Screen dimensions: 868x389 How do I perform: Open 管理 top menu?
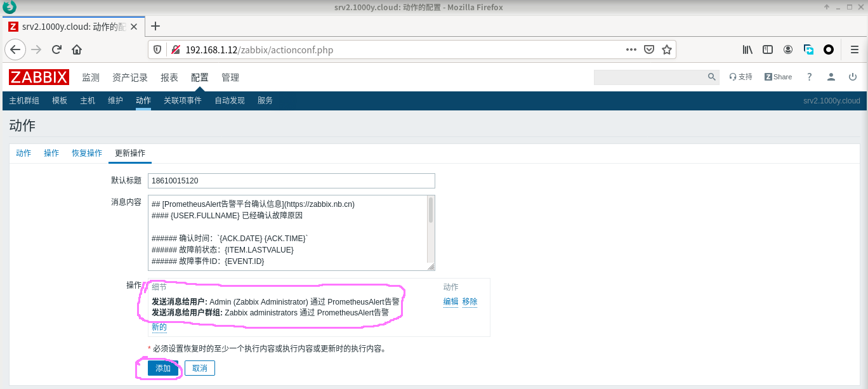pos(230,77)
